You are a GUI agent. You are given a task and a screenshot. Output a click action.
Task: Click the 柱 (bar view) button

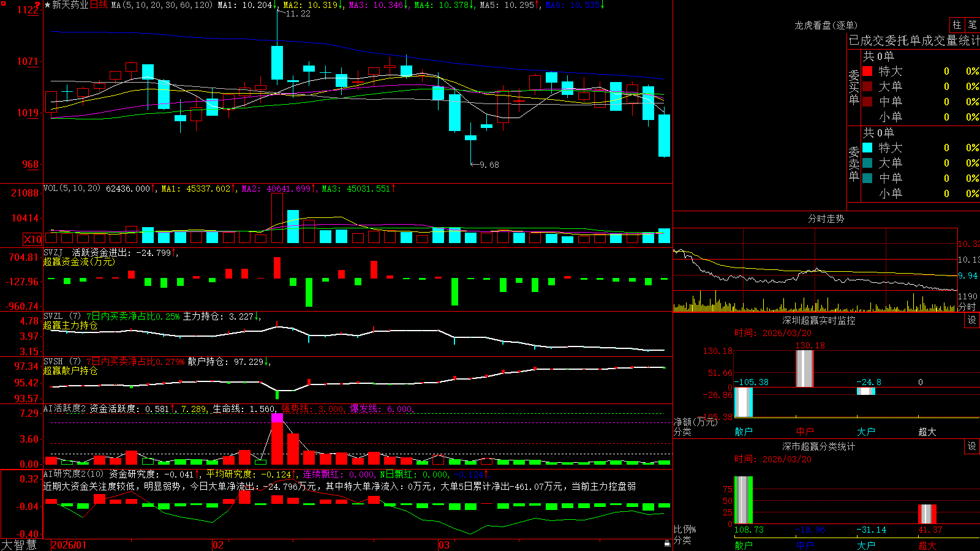[x=957, y=25]
